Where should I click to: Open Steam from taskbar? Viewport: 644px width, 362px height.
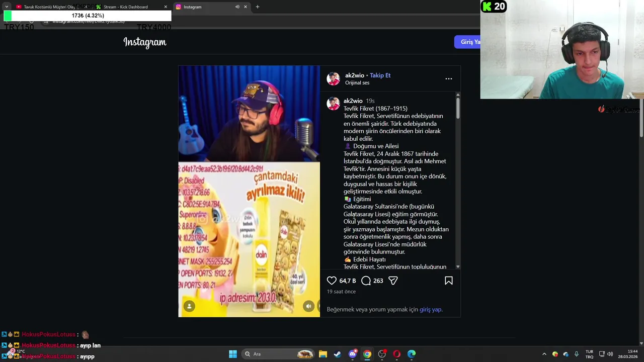(x=338, y=354)
